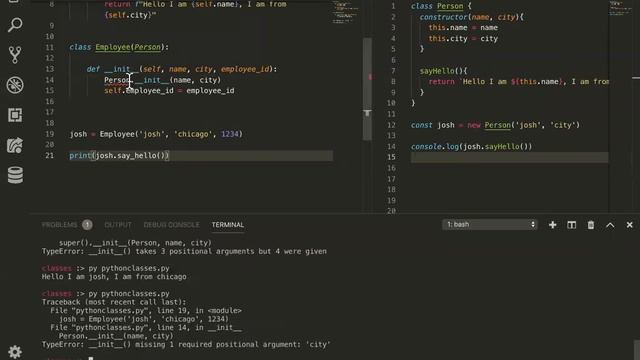Maximize panel with the up chevron
Viewport: 640px width, 360px height.
pyautogui.click(x=610, y=225)
